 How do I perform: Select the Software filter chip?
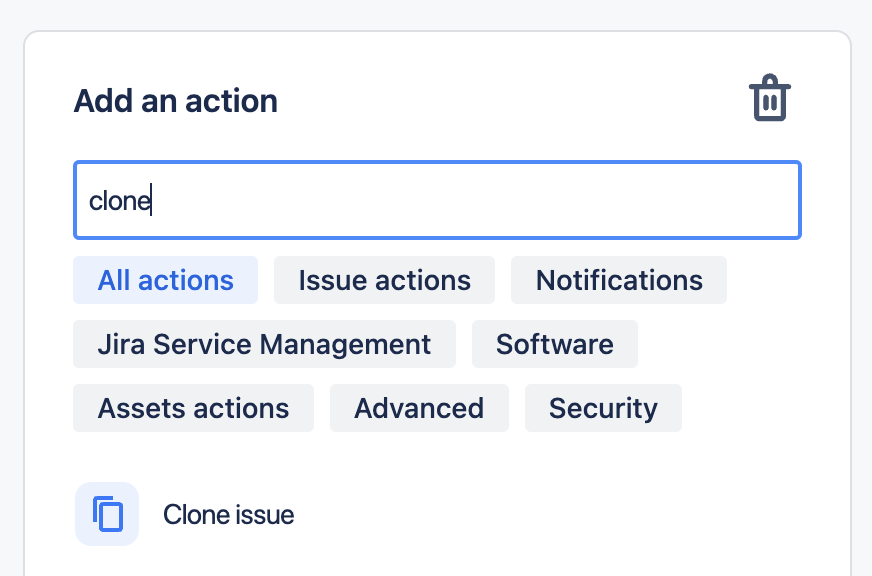click(554, 344)
